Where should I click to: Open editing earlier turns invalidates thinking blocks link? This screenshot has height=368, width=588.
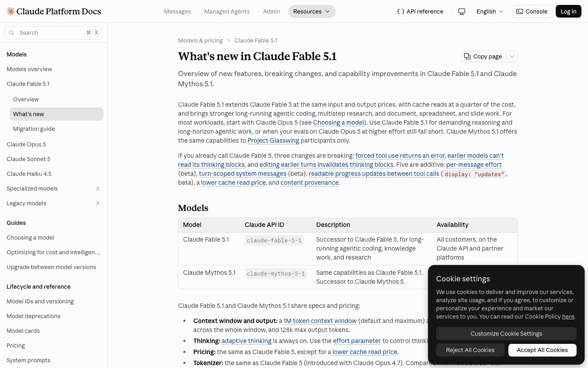pos(326,165)
